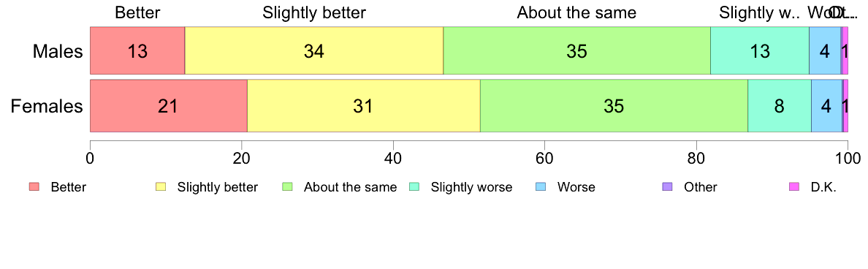The image size is (868, 269).
Task: Click the teal Slightly worse legend swatch
Action: click(x=414, y=187)
